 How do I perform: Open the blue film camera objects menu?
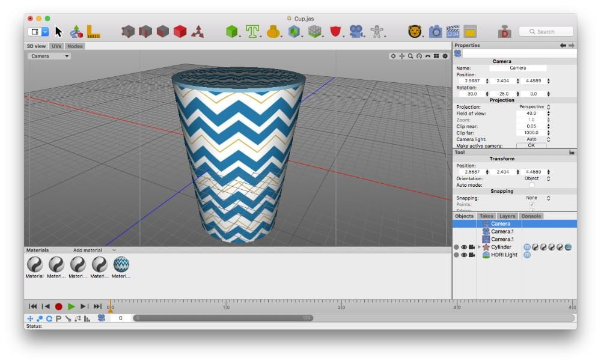coord(356,31)
